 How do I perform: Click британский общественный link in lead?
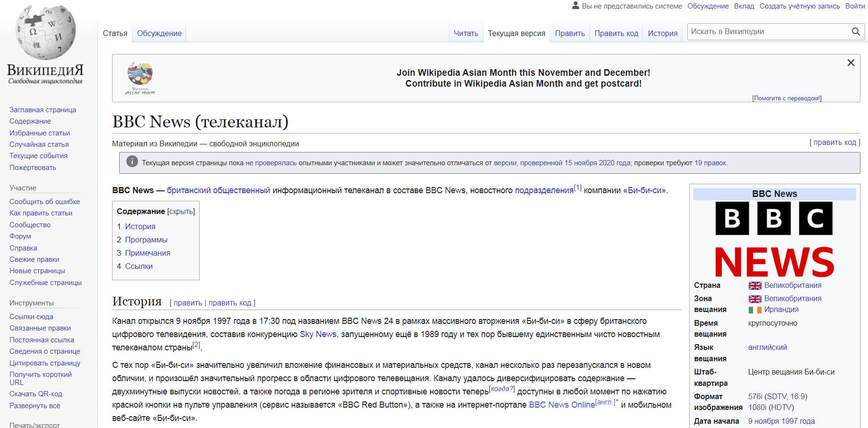(x=219, y=190)
